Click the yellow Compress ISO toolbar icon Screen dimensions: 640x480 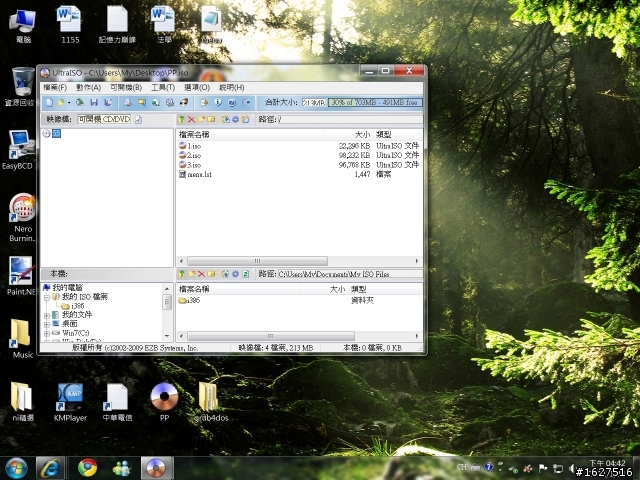[142, 102]
